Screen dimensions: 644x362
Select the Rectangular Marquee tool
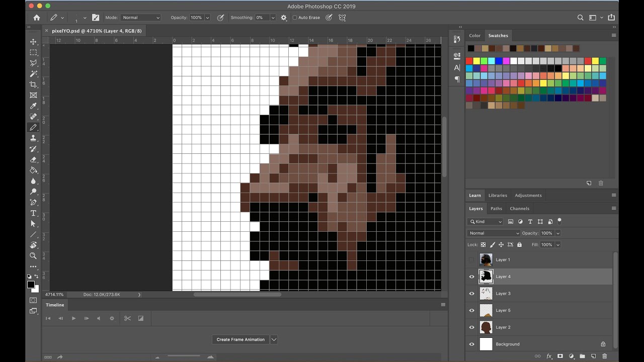pos(33,52)
